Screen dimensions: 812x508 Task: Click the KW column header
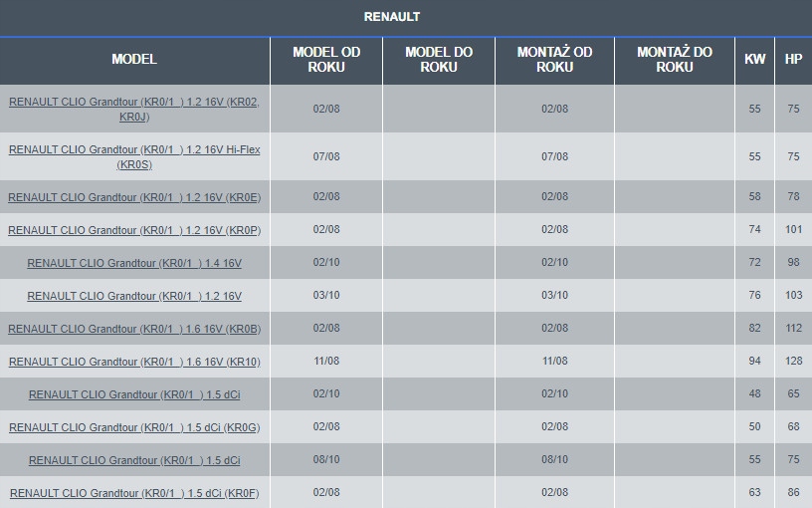(754, 59)
